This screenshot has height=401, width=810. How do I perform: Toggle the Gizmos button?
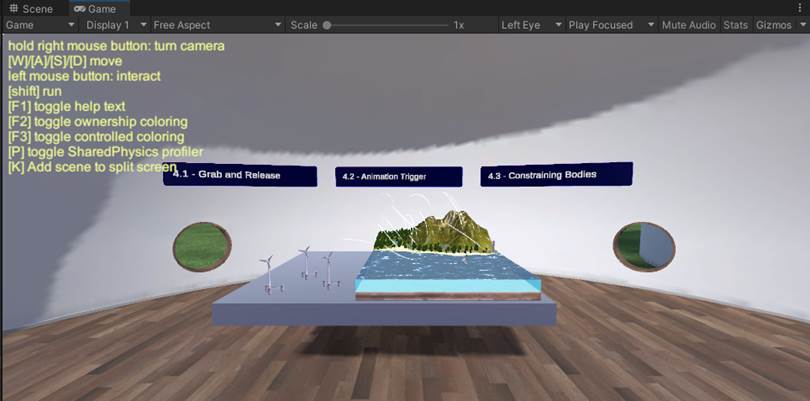tap(773, 25)
